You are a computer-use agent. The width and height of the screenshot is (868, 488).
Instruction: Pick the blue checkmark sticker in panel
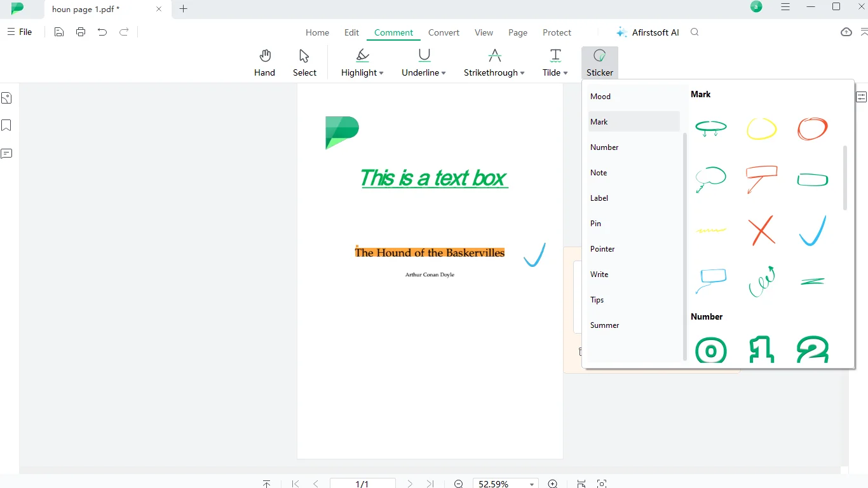click(x=813, y=231)
